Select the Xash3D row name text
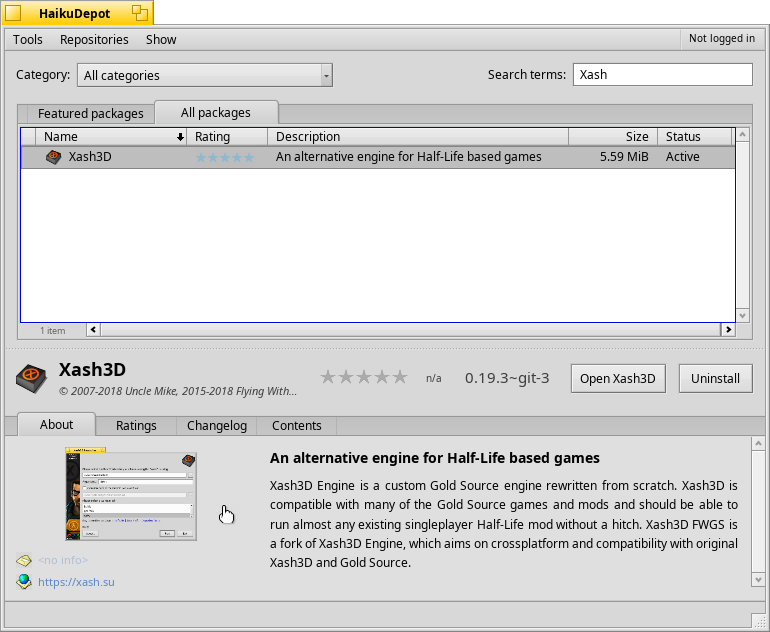 tap(90, 157)
